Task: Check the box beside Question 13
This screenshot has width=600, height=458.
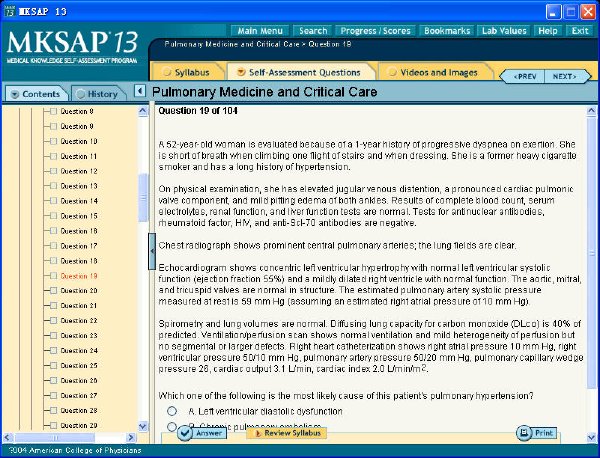Action: click(x=54, y=186)
